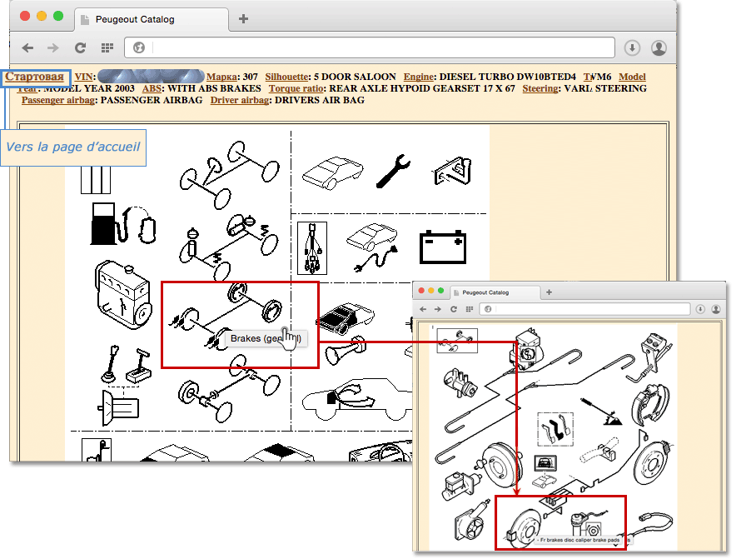756x559 pixels.
Task: Select the wiring harness icon
Action: [312, 248]
